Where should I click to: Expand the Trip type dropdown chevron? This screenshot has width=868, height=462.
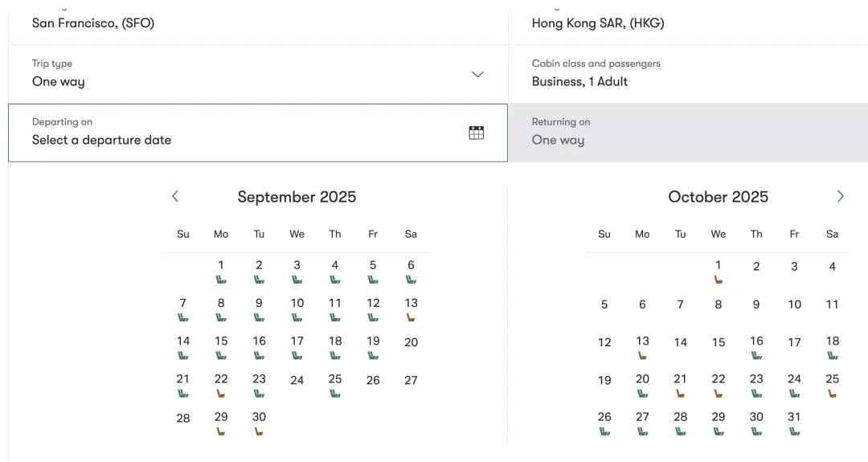[x=477, y=74]
